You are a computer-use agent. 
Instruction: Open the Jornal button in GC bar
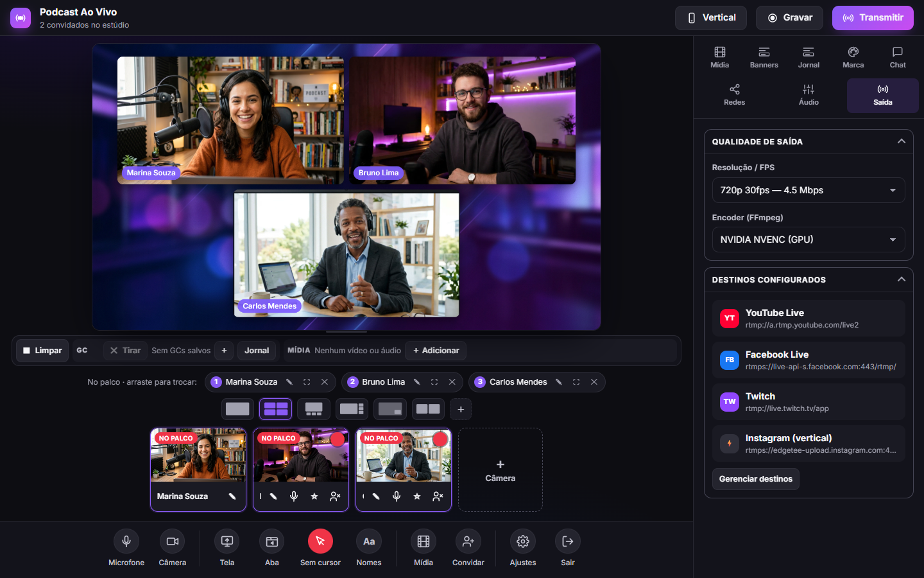pyautogui.click(x=257, y=351)
